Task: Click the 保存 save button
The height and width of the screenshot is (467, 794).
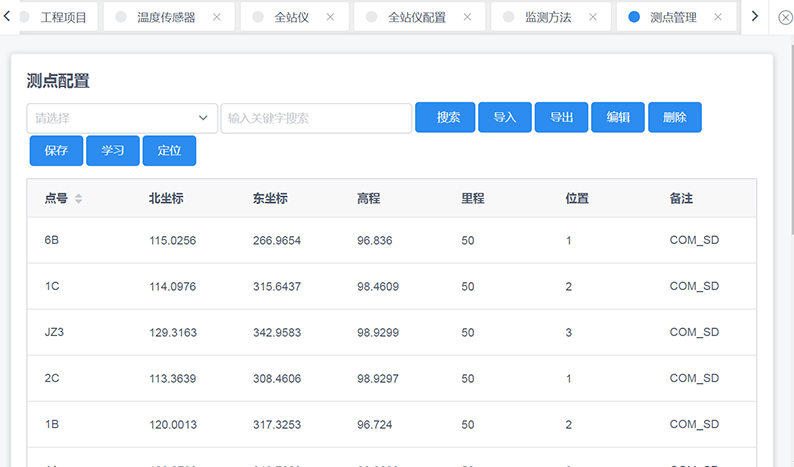Action: pyautogui.click(x=56, y=150)
